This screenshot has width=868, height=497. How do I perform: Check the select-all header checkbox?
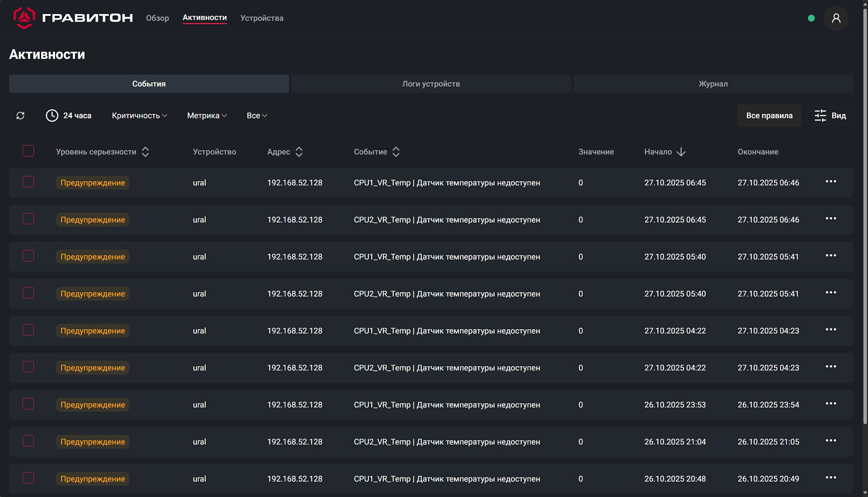[x=28, y=151]
